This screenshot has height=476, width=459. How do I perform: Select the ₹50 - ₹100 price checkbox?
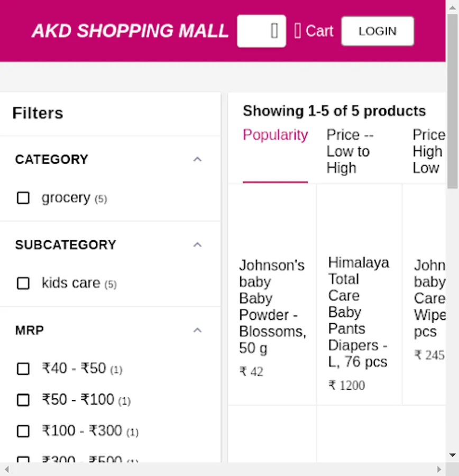click(23, 400)
